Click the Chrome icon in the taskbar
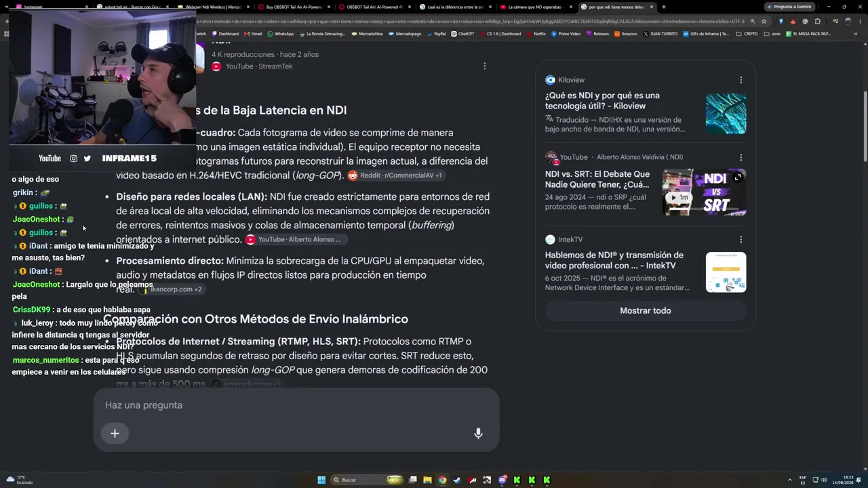Screen dimensions: 868x488 (442, 480)
